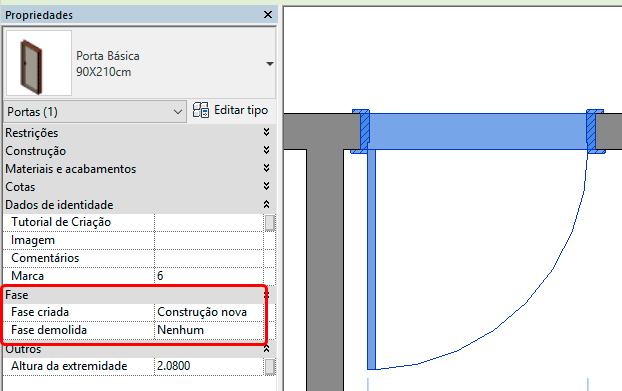Expand the Construção section
622x391 pixels.
267,150
